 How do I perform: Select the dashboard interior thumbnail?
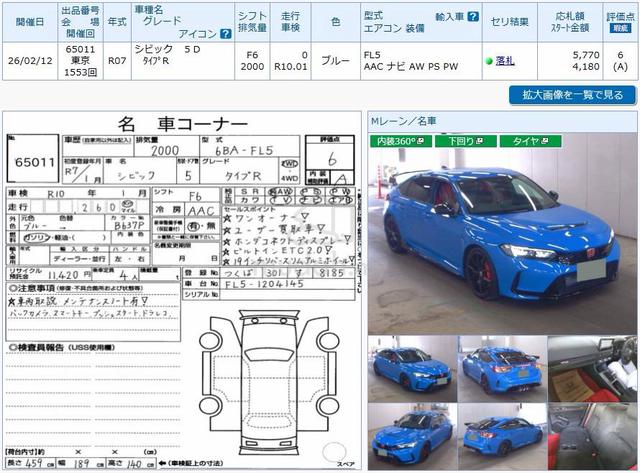[x=592, y=369]
